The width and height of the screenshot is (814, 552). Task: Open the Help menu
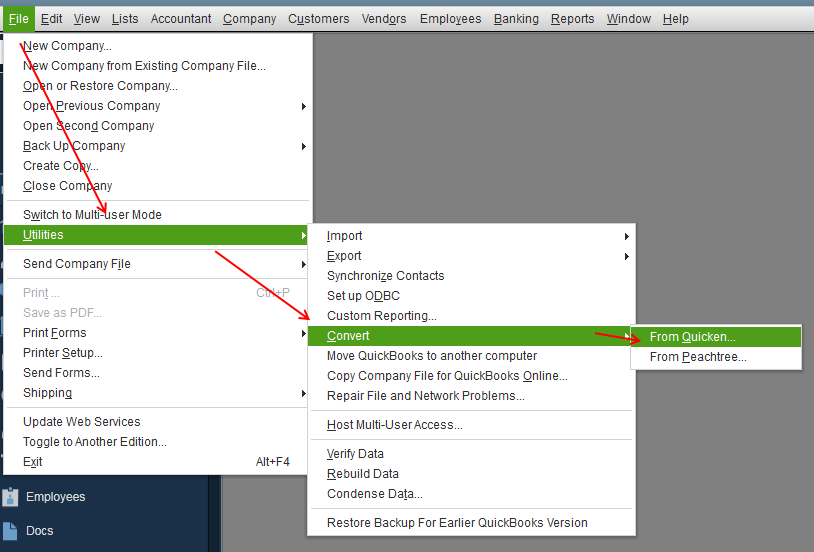point(676,19)
